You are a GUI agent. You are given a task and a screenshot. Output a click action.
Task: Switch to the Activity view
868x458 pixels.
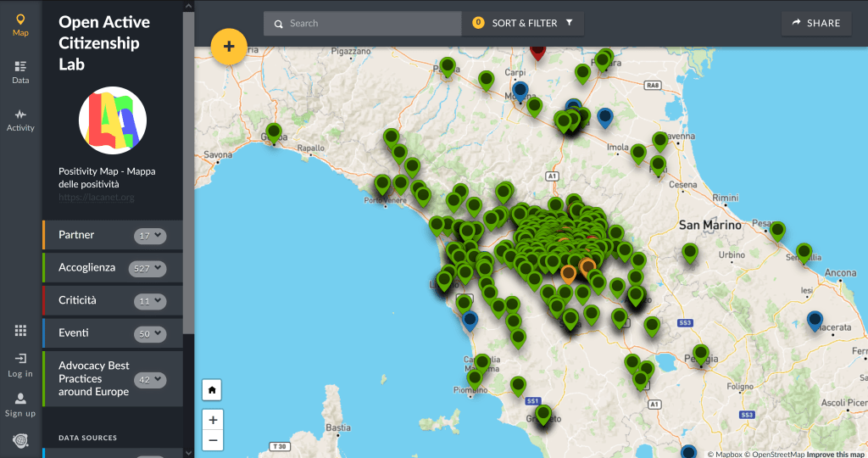pyautogui.click(x=20, y=120)
